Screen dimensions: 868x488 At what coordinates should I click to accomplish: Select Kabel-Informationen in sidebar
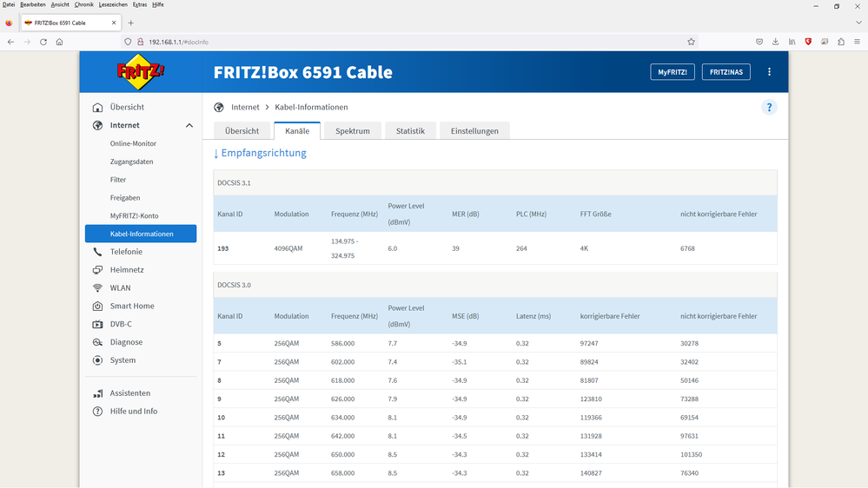(x=141, y=234)
